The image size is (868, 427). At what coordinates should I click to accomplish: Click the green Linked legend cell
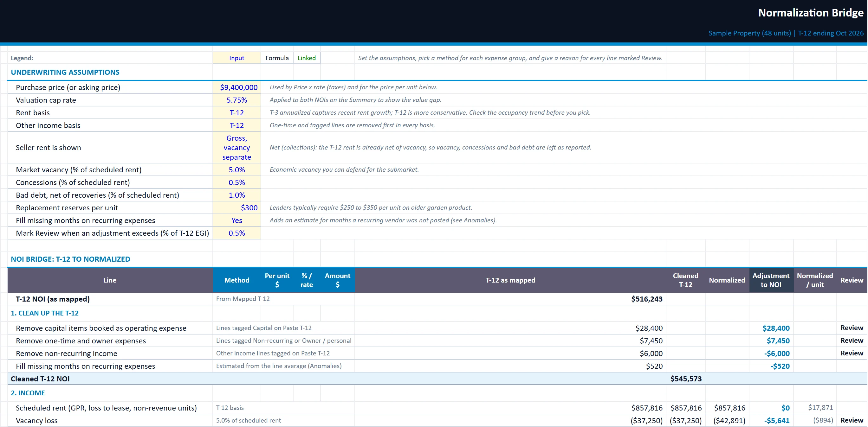tap(307, 58)
